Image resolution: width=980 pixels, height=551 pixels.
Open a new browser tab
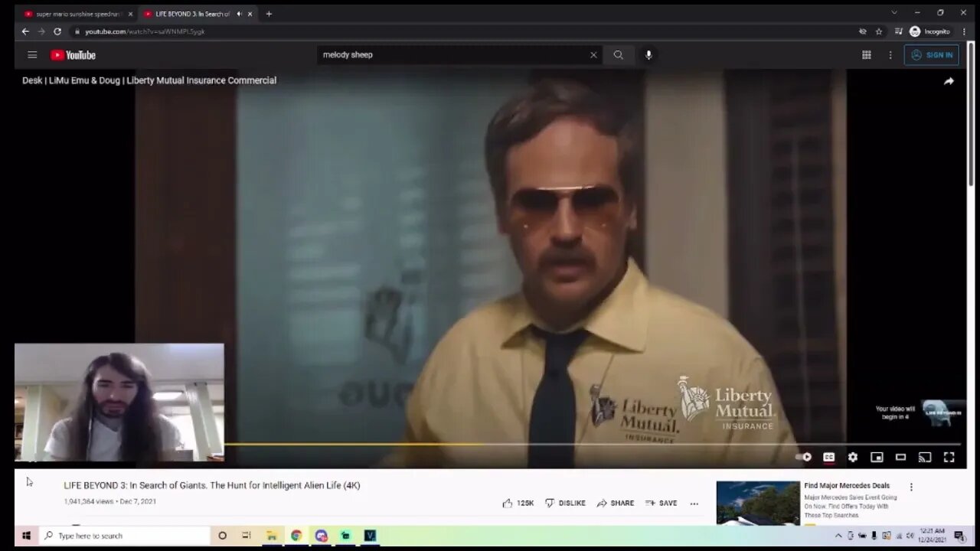[x=269, y=14]
